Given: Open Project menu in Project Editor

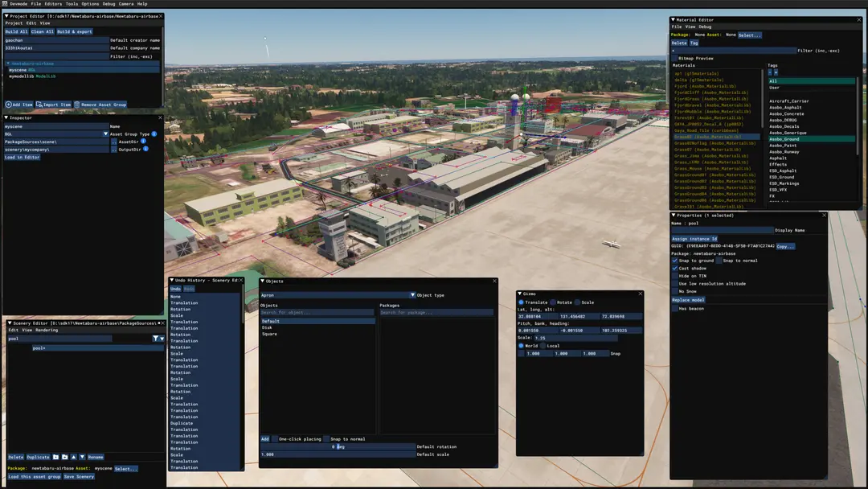Looking at the screenshot, I should [14, 23].
